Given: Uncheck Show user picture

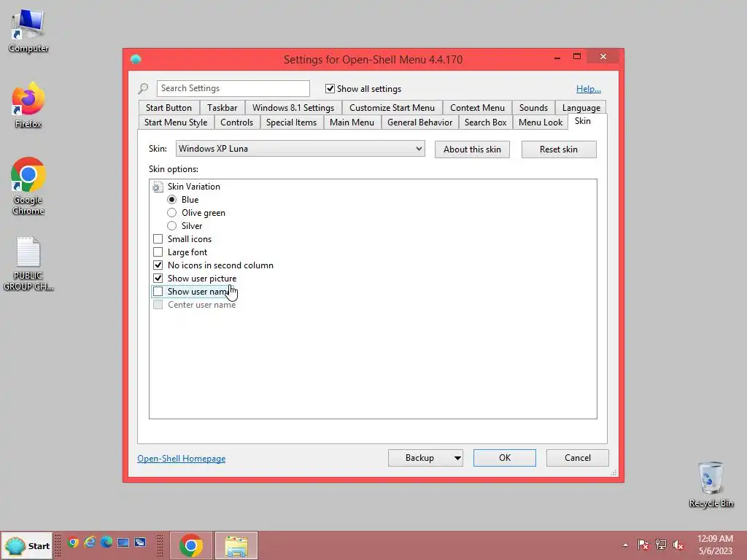Looking at the screenshot, I should [x=158, y=278].
